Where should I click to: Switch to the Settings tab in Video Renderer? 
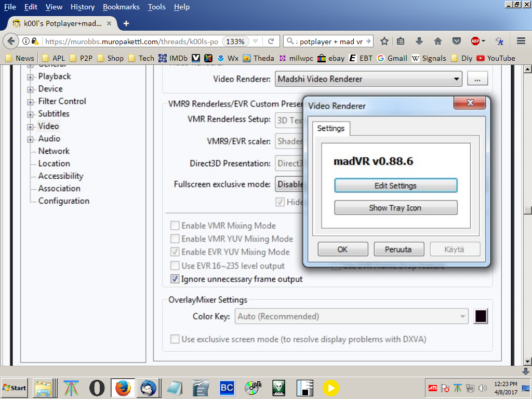pyautogui.click(x=331, y=128)
